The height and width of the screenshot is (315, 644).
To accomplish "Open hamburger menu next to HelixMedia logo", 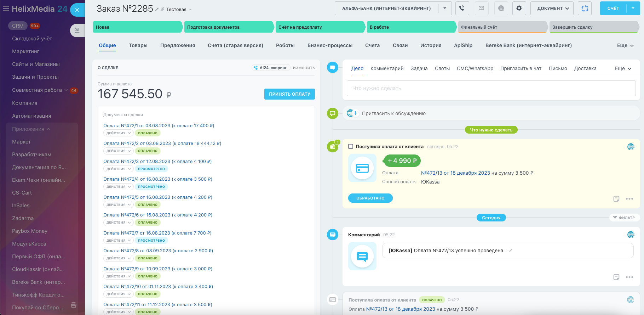I will coord(6,9).
